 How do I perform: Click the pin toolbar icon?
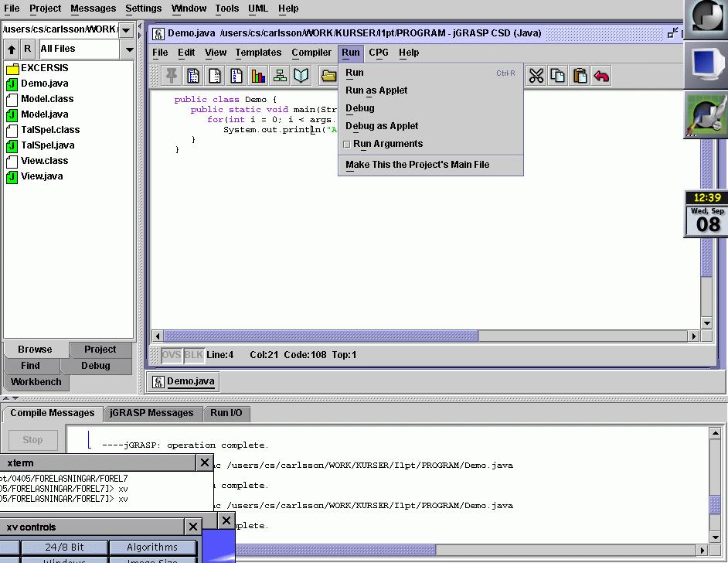(x=172, y=76)
